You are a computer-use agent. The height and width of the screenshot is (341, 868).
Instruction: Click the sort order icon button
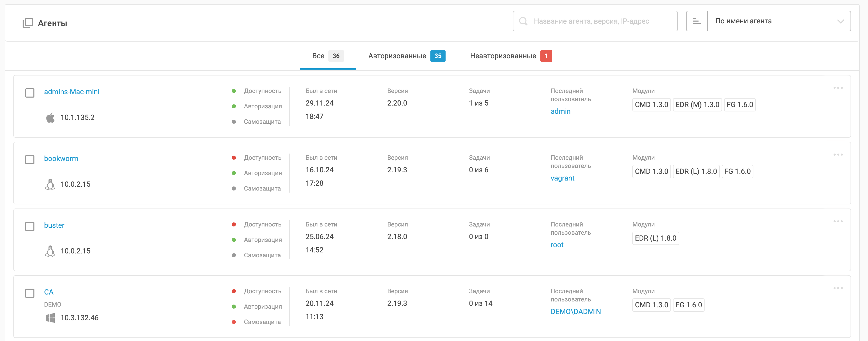pyautogui.click(x=697, y=21)
